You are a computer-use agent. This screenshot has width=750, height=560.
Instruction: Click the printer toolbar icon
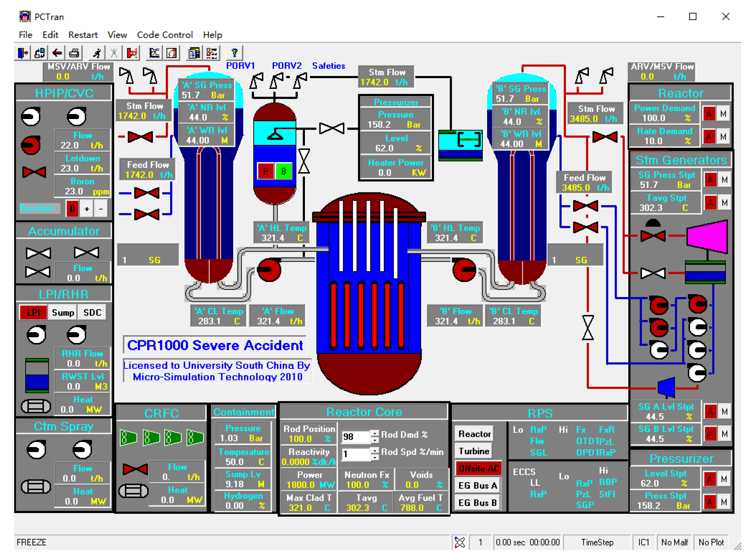(x=74, y=53)
